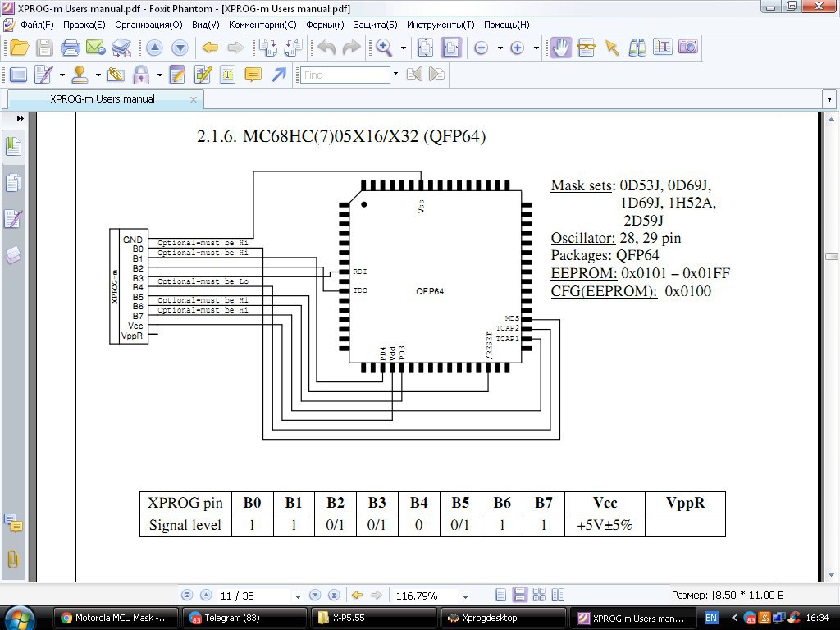
Task: Toggle single page layout in status bar
Action: 500,596
